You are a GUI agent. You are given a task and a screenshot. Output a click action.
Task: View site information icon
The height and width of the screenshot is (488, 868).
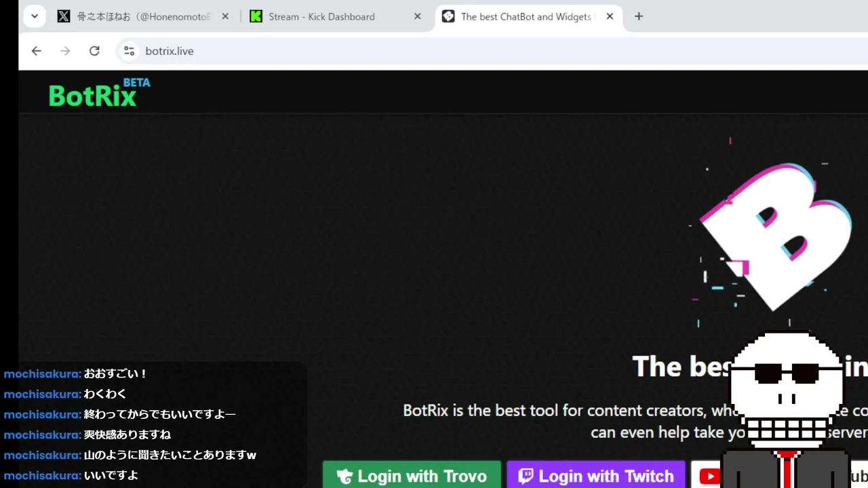click(129, 51)
